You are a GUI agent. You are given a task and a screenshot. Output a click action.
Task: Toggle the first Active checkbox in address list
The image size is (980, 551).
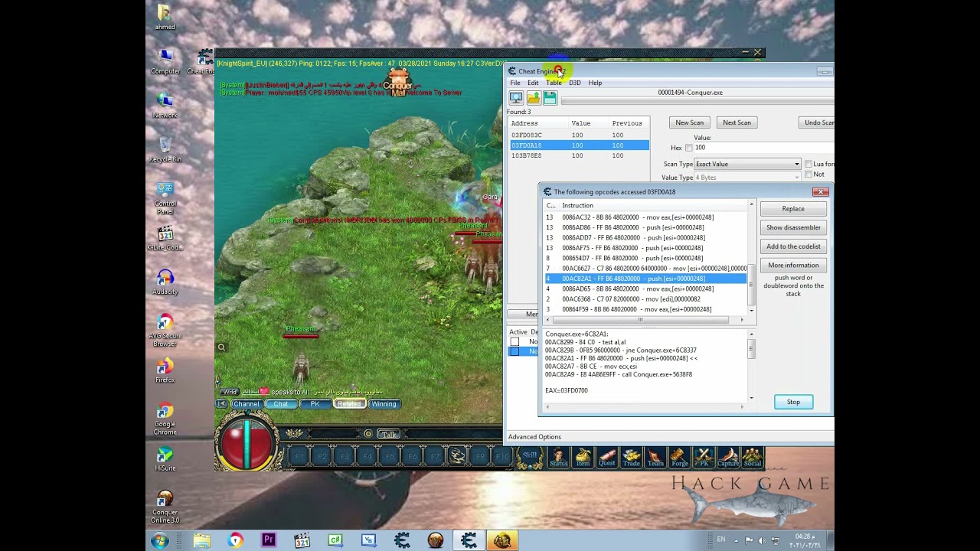514,342
